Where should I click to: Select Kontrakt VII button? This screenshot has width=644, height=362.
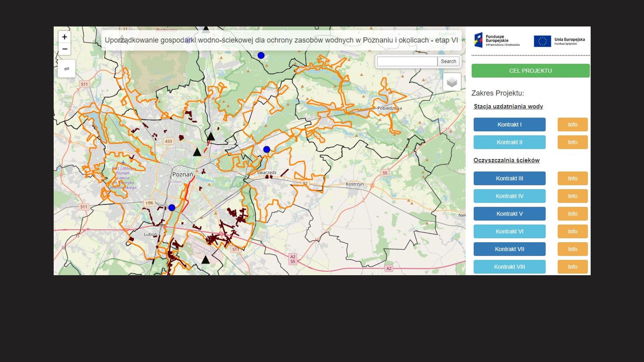(x=509, y=249)
